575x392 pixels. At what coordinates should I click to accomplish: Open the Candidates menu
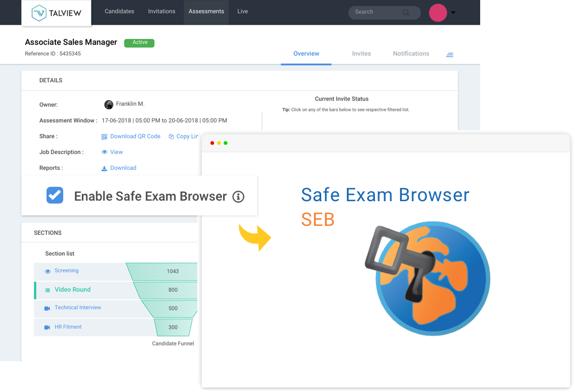coord(119,12)
